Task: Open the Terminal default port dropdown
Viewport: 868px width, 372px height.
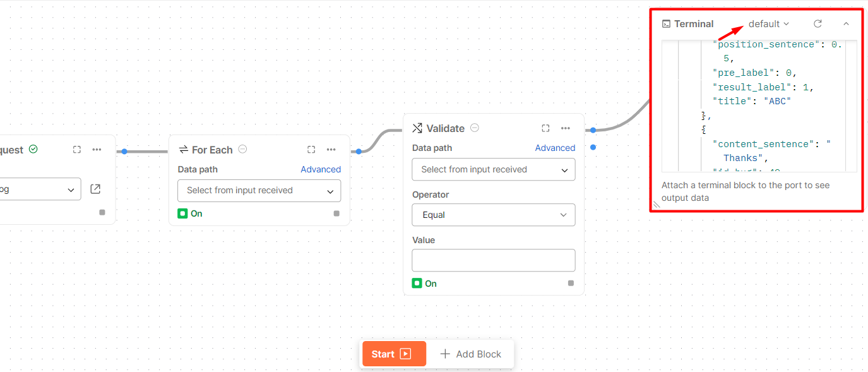Action: 768,24
